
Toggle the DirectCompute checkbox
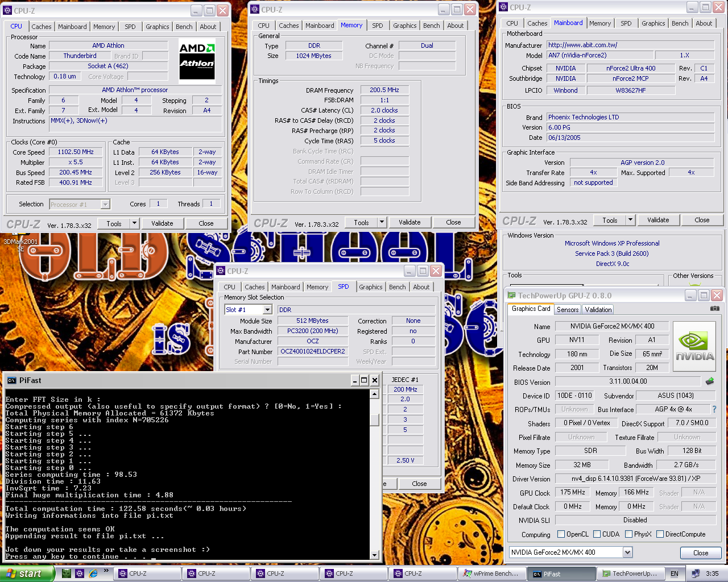click(x=660, y=534)
